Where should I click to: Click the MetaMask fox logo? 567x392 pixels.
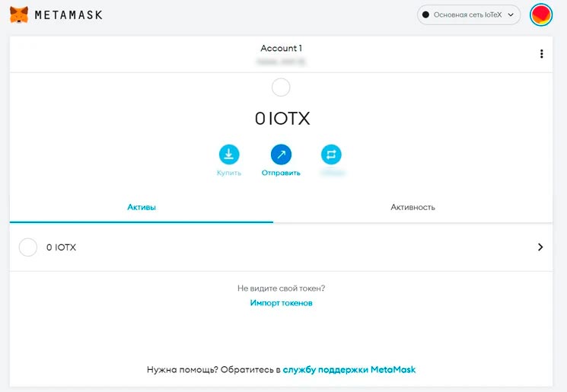(20, 14)
